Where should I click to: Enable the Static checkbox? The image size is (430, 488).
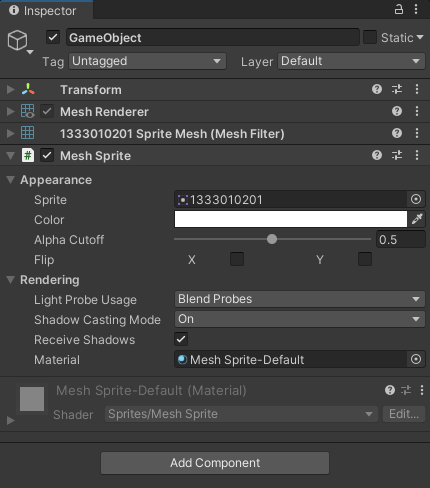[370, 37]
